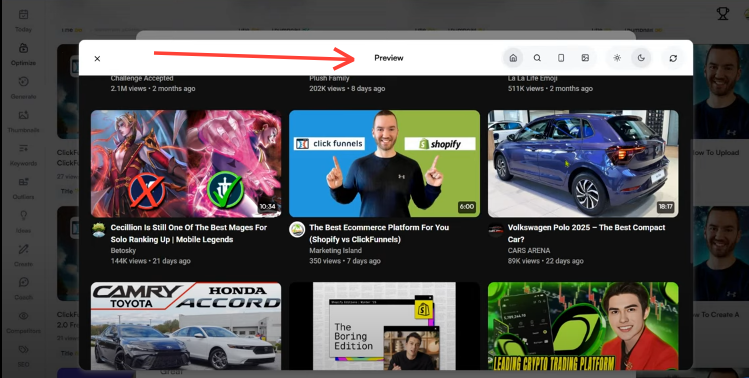This screenshot has height=378, width=749.
Task: Click the 'Plush Family' channel name
Action: pyautogui.click(x=329, y=78)
